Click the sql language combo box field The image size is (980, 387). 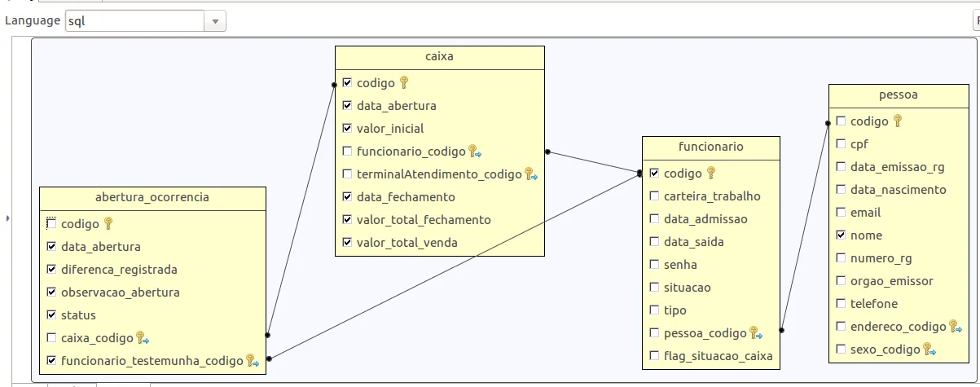pyautogui.click(x=133, y=21)
